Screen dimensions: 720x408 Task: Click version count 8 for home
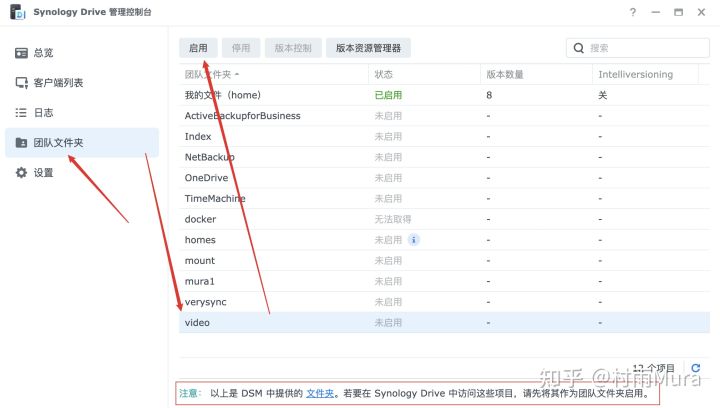pos(489,95)
